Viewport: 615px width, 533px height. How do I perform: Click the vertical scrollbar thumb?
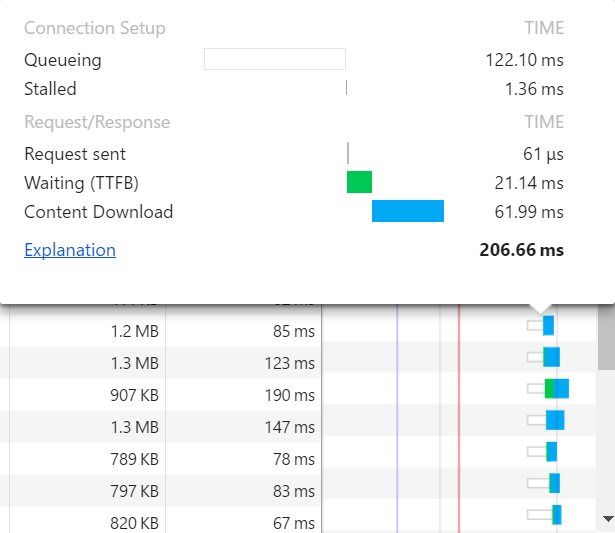click(x=607, y=340)
